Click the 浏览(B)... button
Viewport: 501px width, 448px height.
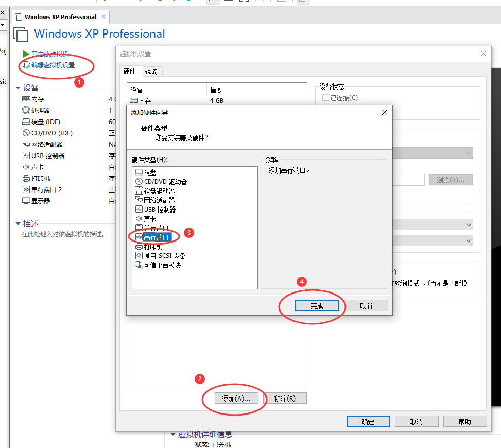pos(451,180)
